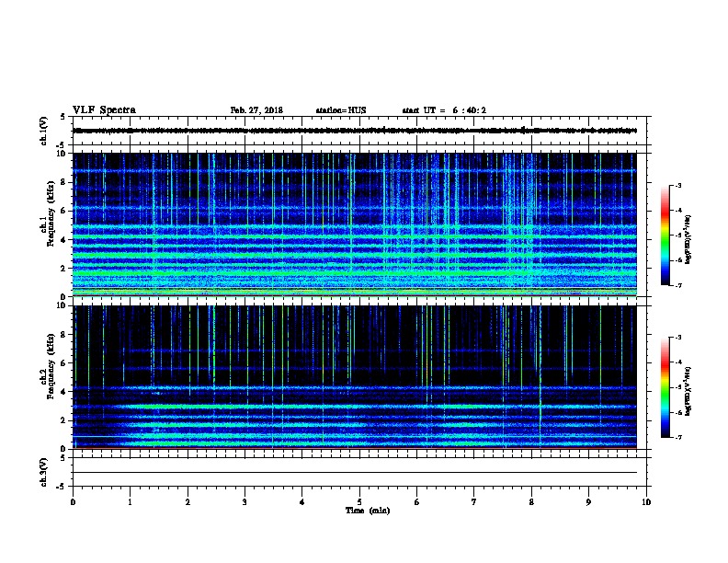
Task: Click the "ch.3(V)" axis label
Action: 44,472
